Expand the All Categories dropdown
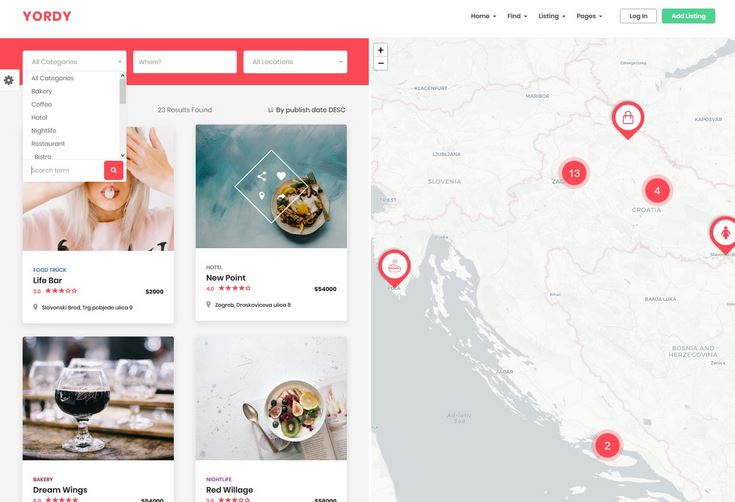 click(75, 62)
